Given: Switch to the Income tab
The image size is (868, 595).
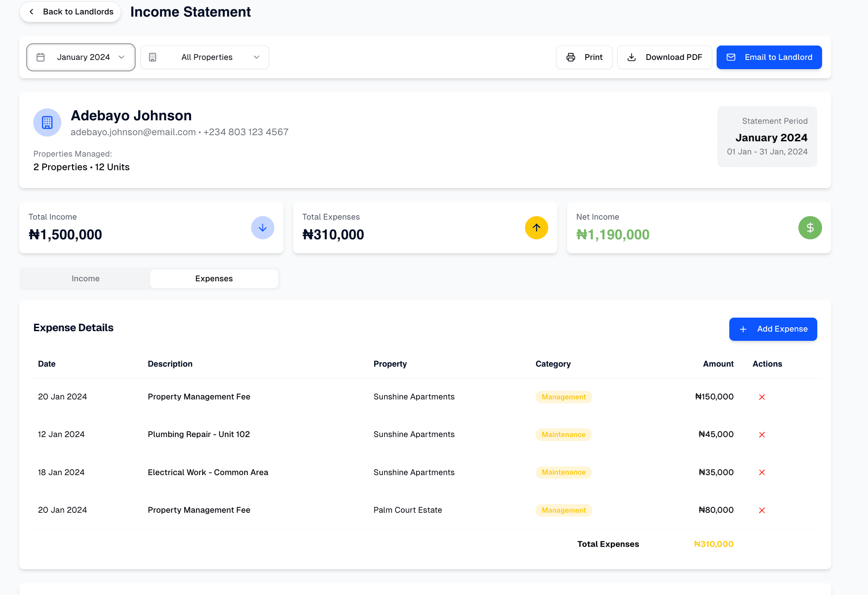Looking at the screenshot, I should tap(85, 278).
